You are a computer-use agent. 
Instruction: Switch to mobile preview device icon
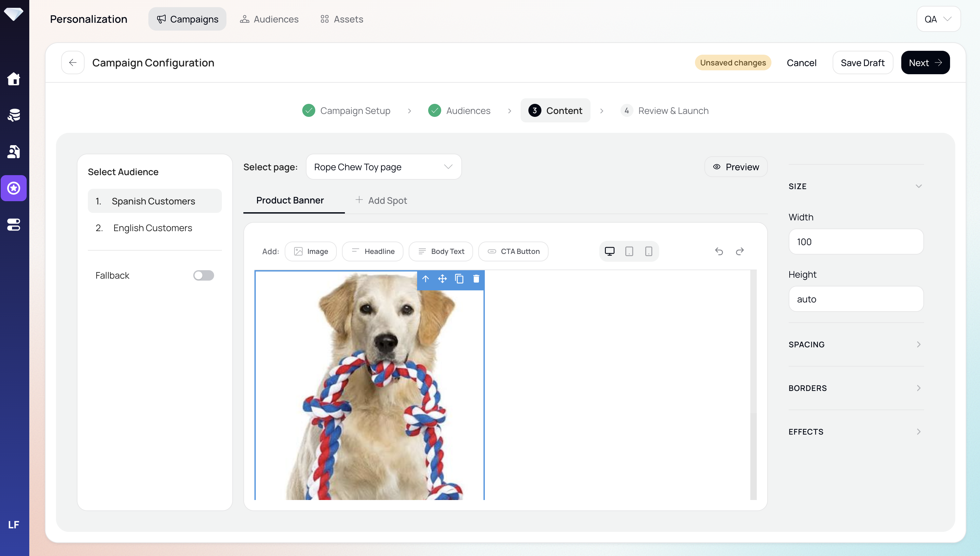[648, 251]
